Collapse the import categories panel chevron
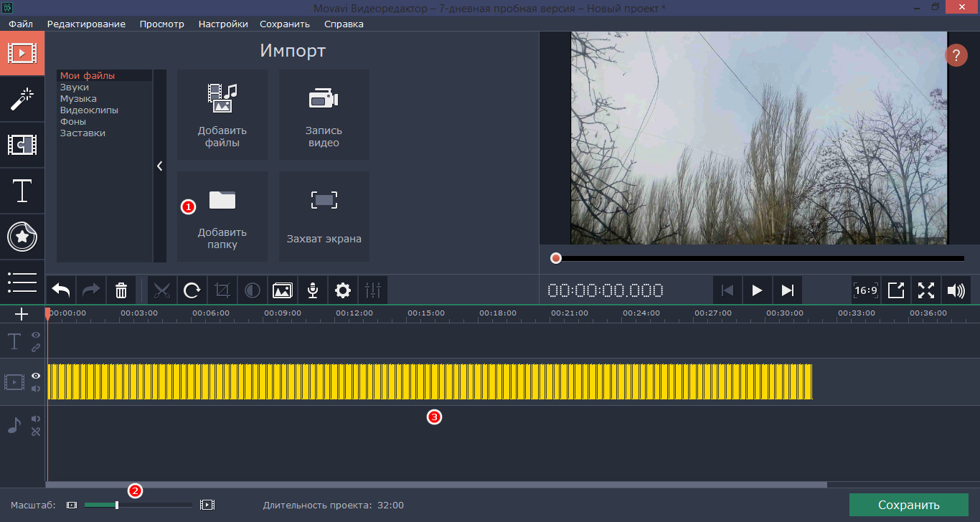Image resolution: width=980 pixels, height=522 pixels. pyautogui.click(x=160, y=166)
